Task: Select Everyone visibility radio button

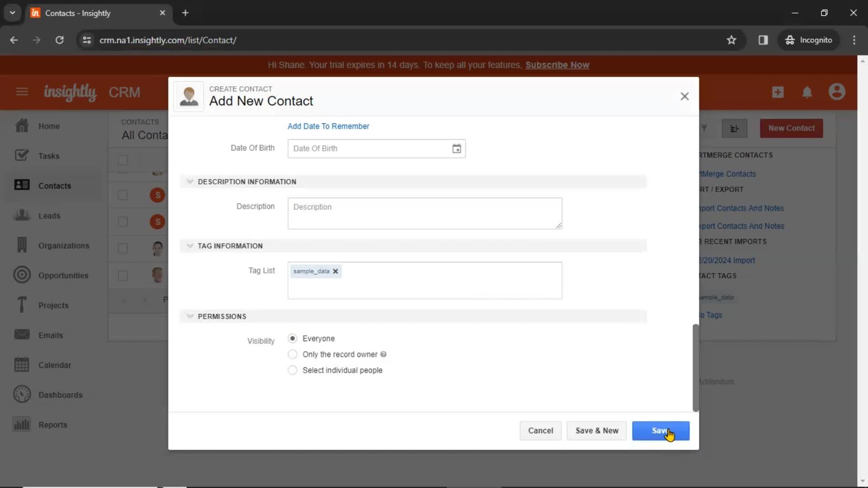Action: click(292, 338)
